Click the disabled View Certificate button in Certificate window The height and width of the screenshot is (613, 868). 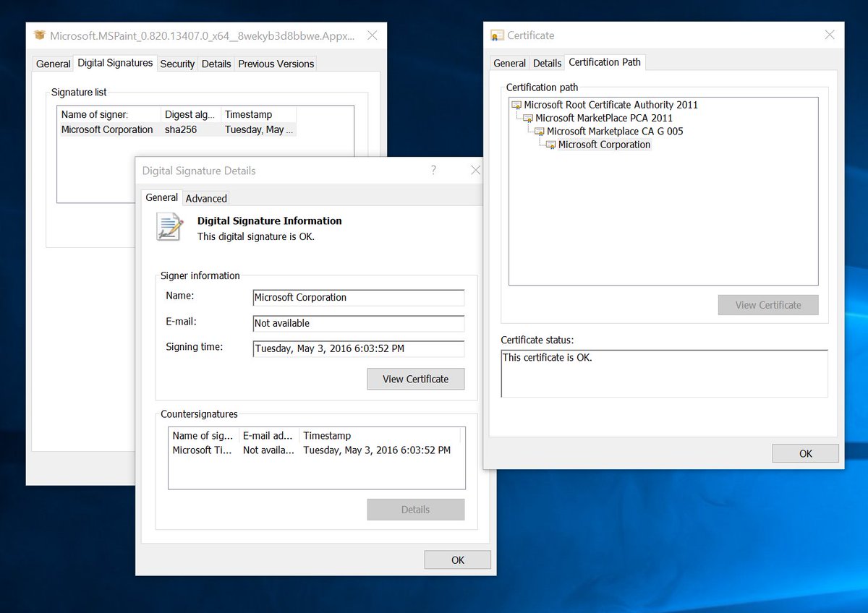coord(768,305)
